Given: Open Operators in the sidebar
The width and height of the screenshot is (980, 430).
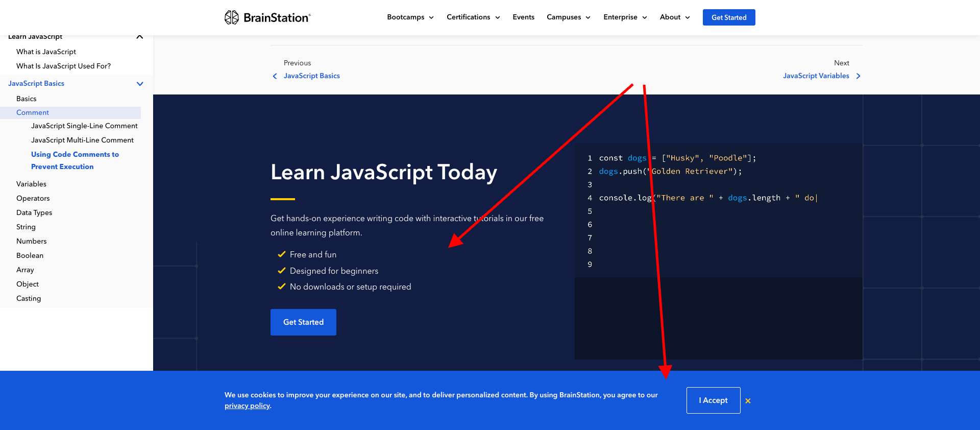Looking at the screenshot, I should 33,198.
